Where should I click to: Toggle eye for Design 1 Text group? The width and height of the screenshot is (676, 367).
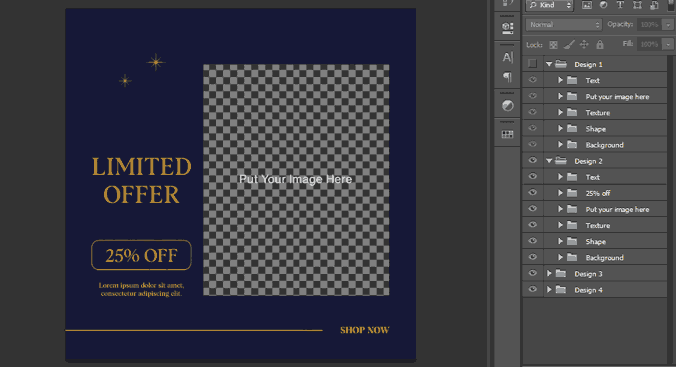532,80
